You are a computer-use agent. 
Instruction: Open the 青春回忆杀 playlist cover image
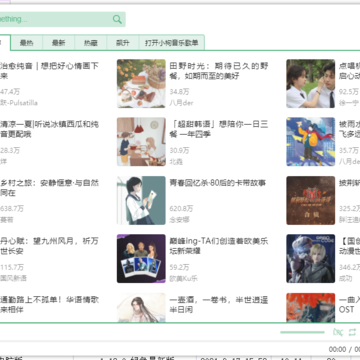coord(141,200)
